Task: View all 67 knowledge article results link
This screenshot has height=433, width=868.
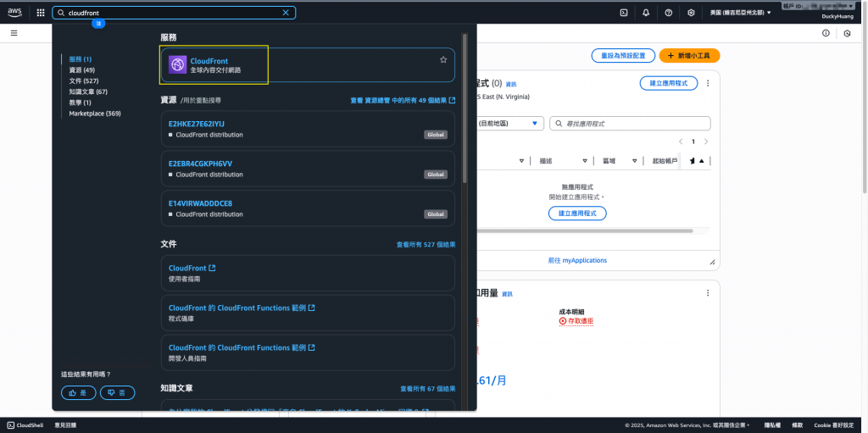Action: pyautogui.click(x=428, y=389)
